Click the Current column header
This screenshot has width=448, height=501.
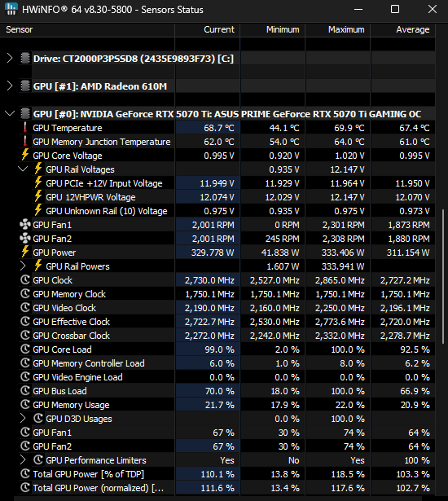tap(208, 29)
